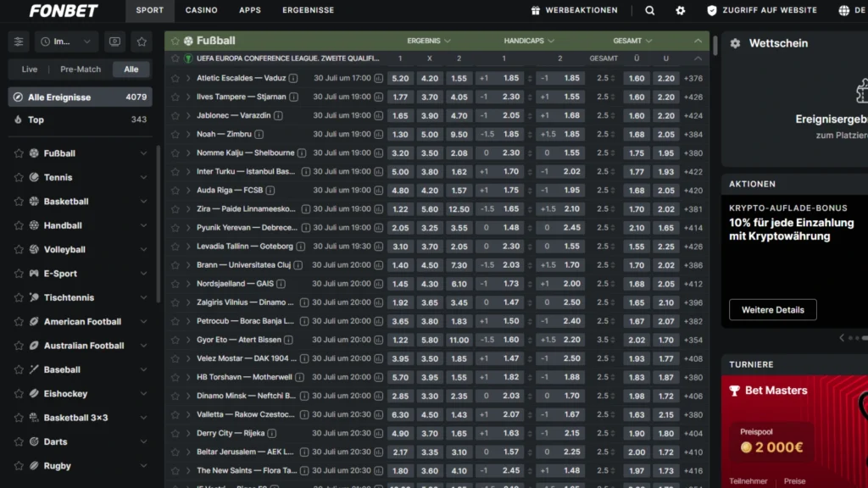The image size is (868, 488).
Task: Collapse the Fußball section chevron
Action: click(x=698, y=41)
